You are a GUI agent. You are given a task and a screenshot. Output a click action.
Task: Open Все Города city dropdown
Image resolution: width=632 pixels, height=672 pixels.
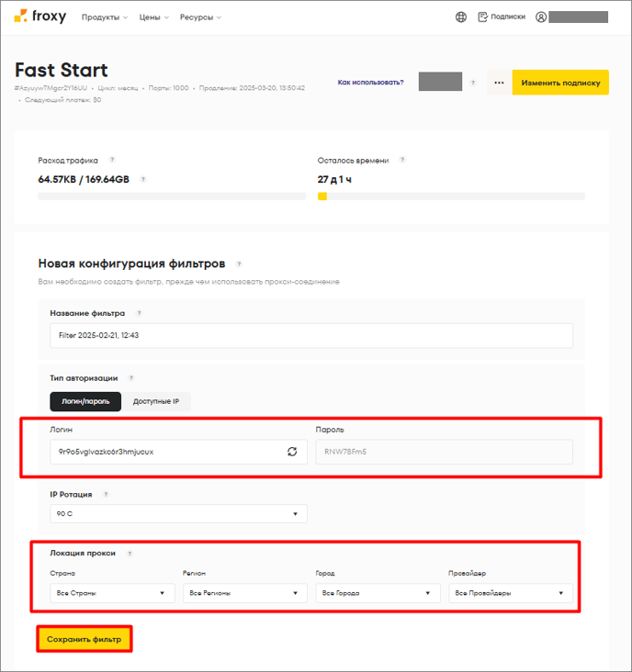click(x=378, y=593)
